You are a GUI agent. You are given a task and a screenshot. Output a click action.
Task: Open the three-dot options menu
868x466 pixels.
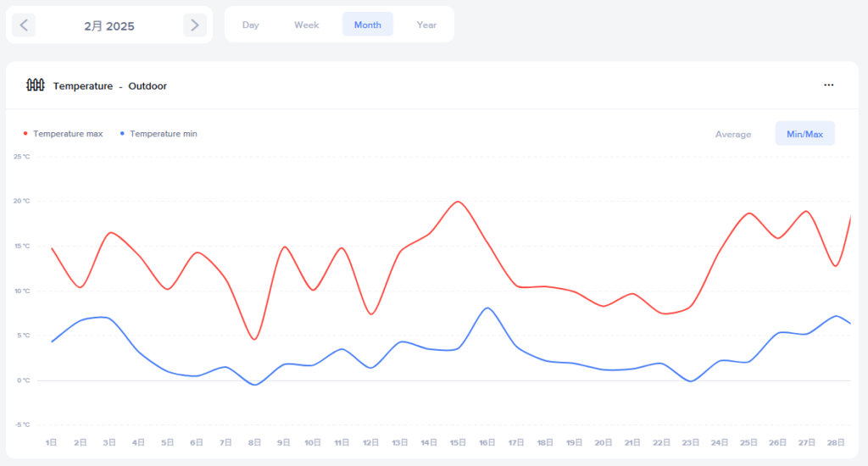click(x=829, y=85)
